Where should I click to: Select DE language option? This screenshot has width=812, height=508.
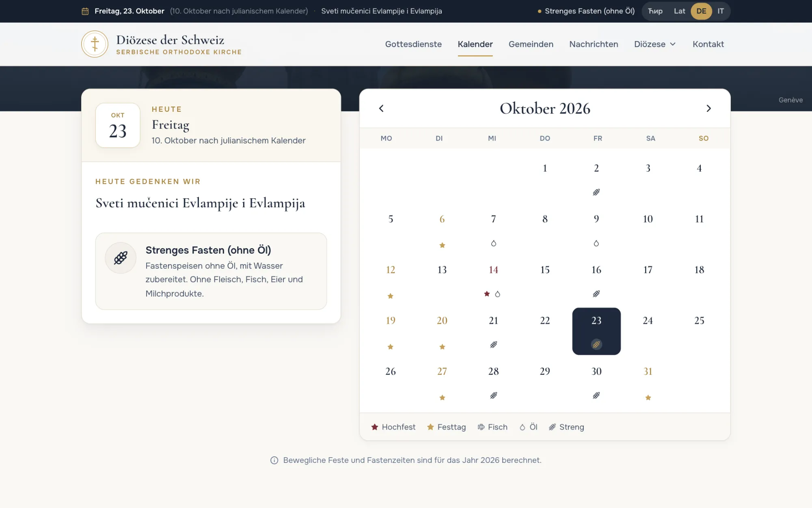(701, 11)
